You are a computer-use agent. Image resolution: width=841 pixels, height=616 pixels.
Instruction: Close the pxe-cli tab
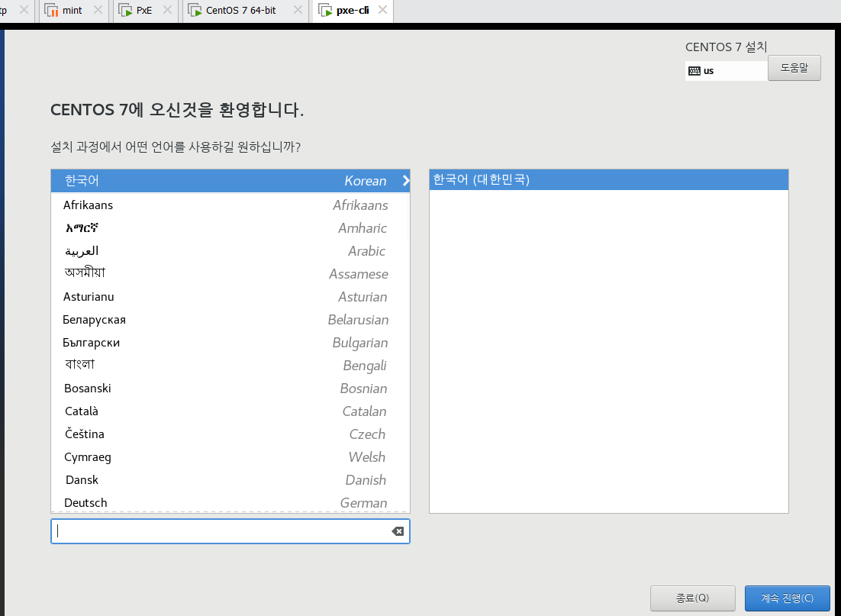tap(382, 10)
